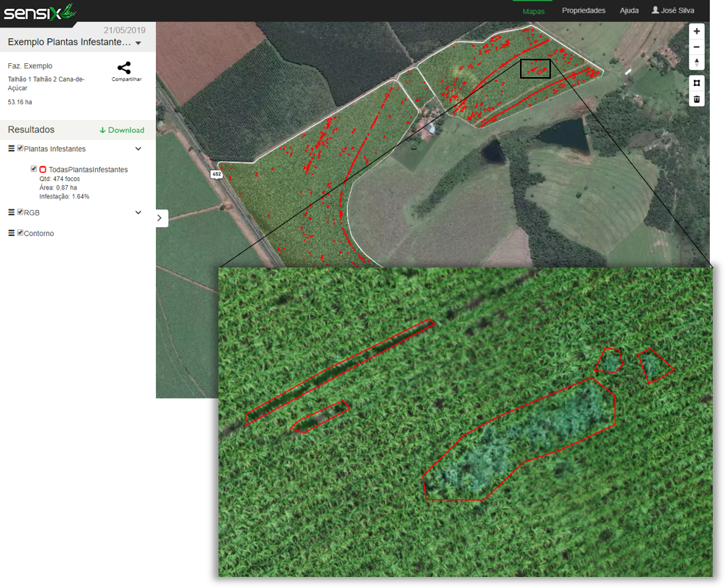Toggle the Contorno checkbox off
The width and height of the screenshot is (726, 588).
pyautogui.click(x=20, y=234)
